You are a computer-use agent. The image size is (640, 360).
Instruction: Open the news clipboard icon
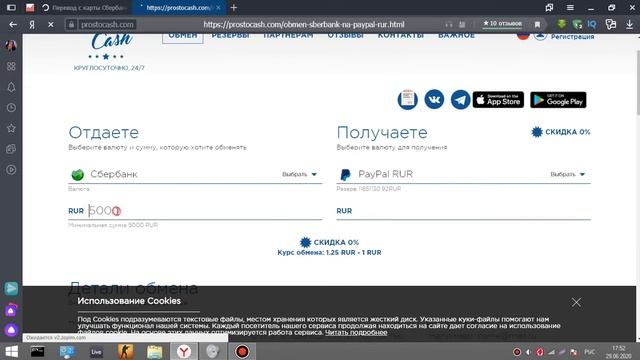click(x=407, y=100)
